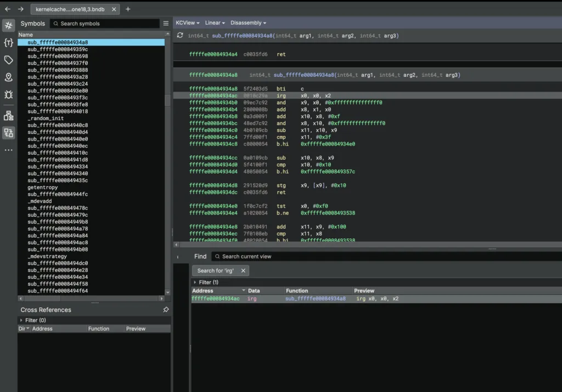Open the Debugger bug icon
Viewport: 562px width, 392px height.
click(x=9, y=94)
